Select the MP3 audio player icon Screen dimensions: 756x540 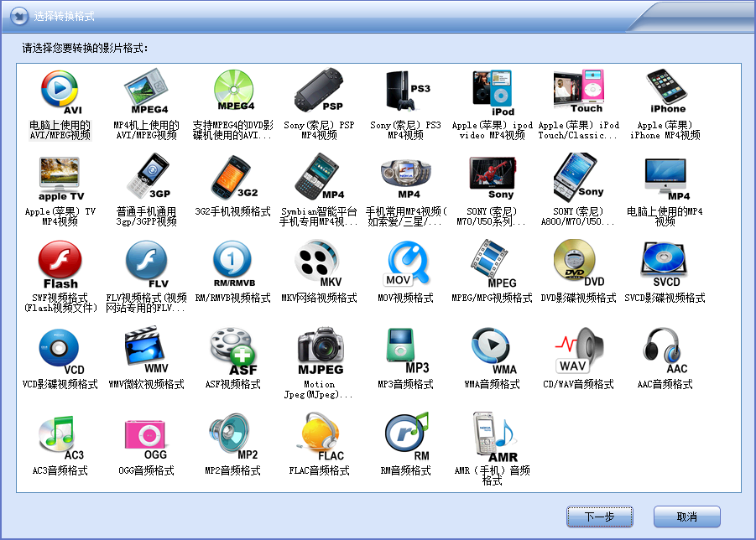pos(406,350)
